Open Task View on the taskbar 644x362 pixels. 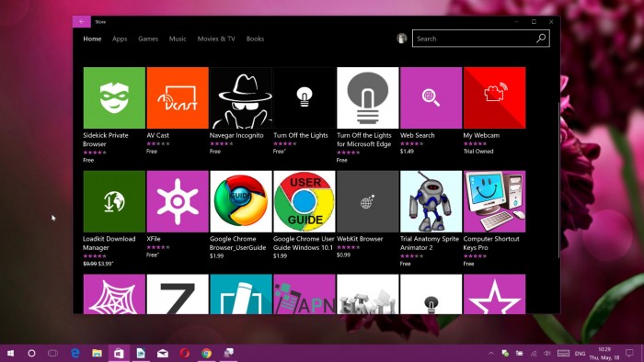click(53, 353)
